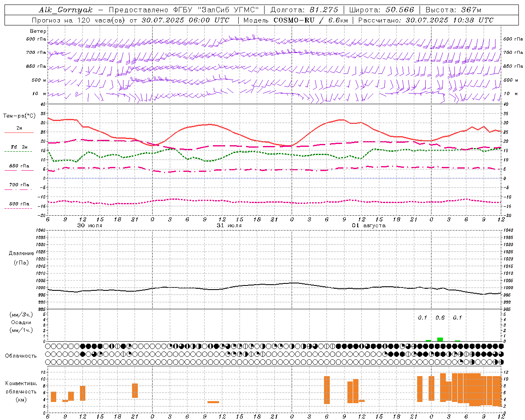Click the 'Осадки' precipitation label

point(21,322)
